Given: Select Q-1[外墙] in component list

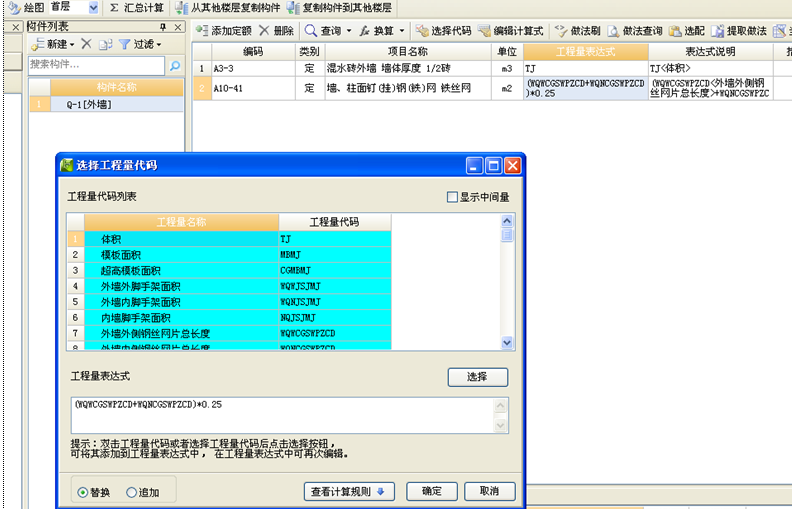Looking at the screenshot, I should [x=106, y=105].
